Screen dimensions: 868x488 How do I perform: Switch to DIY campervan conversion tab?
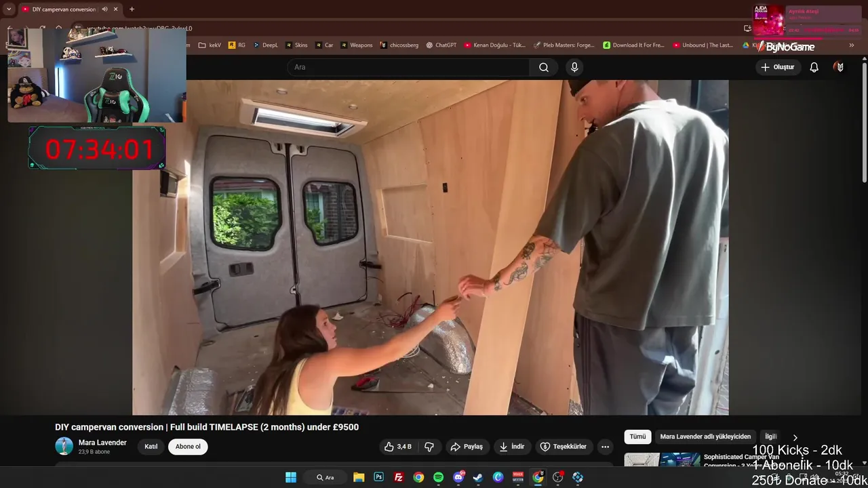64,9
